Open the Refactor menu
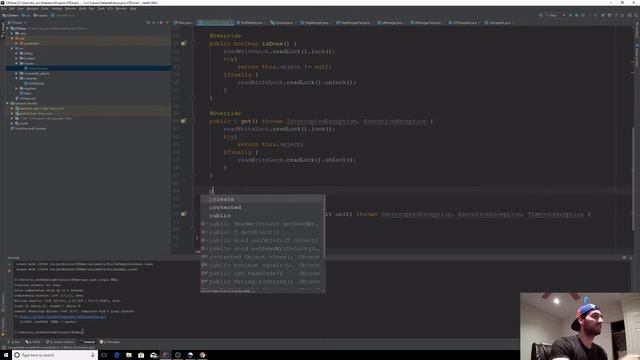Image resolution: width=640 pixels, height=360 pixels. (70, 9)
